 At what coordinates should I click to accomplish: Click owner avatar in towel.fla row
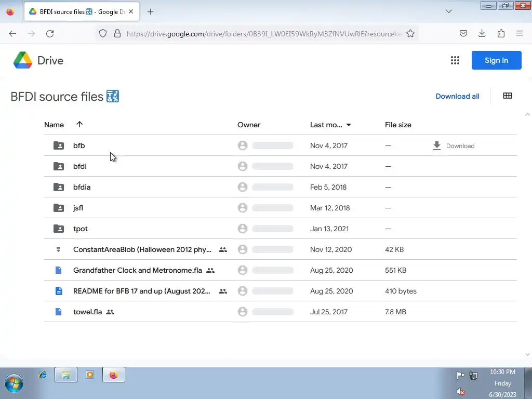tap(243, 312)
